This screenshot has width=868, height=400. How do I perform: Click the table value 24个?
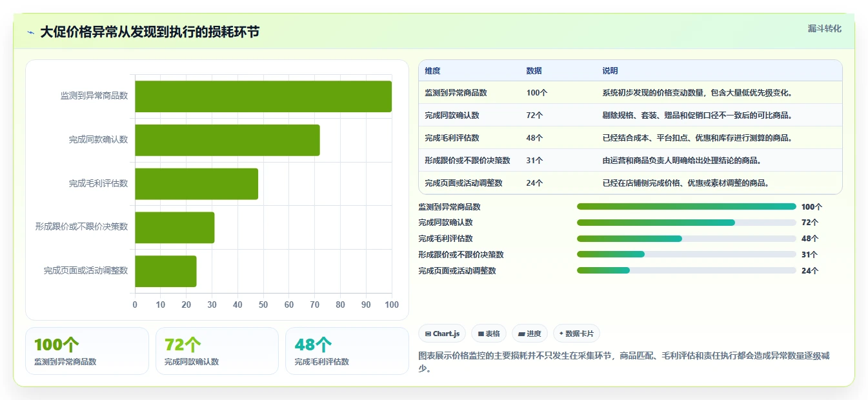coord(534,183)
